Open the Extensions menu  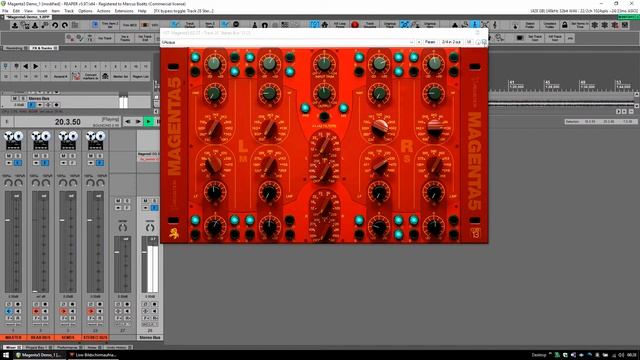124,11
